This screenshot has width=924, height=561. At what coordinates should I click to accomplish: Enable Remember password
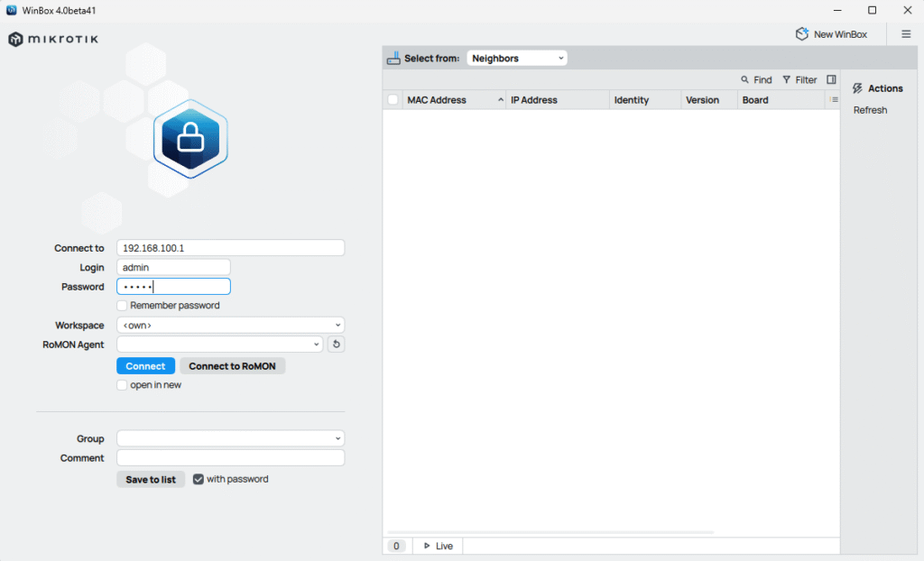pyautogui.click(x=122, y=306)
